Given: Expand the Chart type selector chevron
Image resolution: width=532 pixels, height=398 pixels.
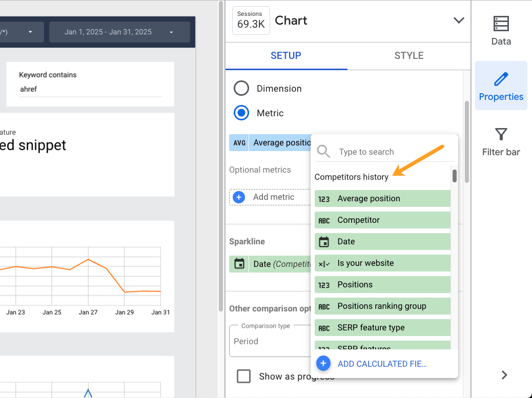Looking at the screenshot, I should tap(458, 20).
